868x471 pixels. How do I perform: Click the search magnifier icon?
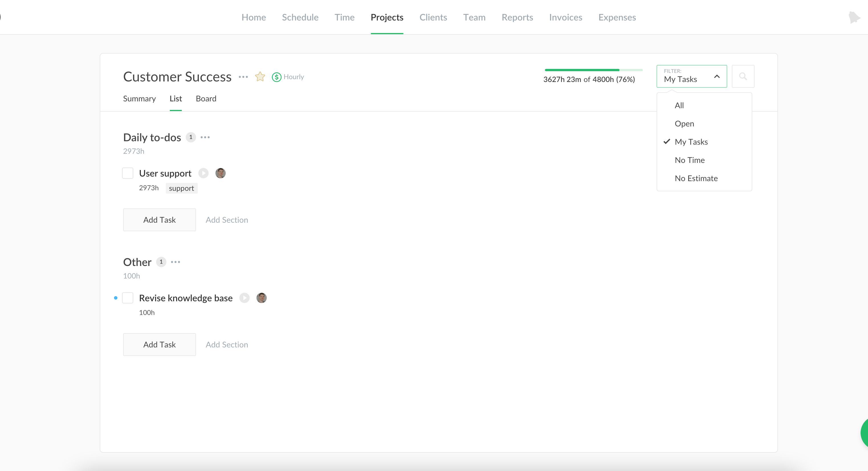[x=743, y=76]
